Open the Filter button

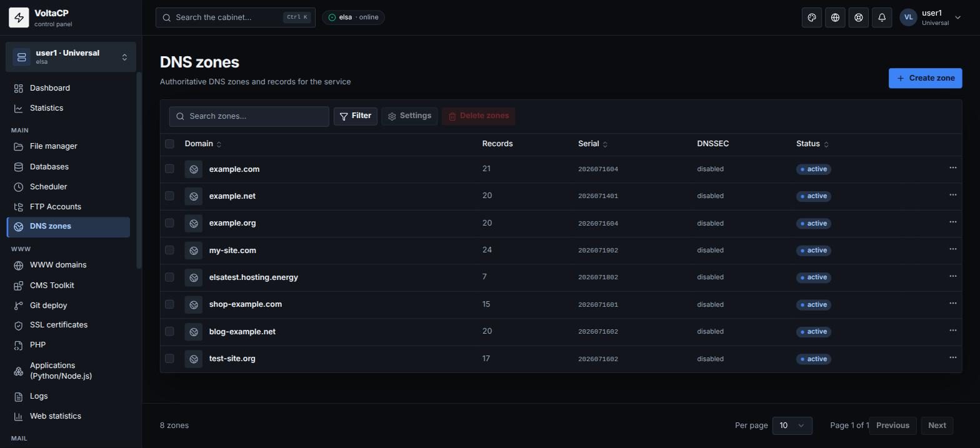(x=355, y=116)
